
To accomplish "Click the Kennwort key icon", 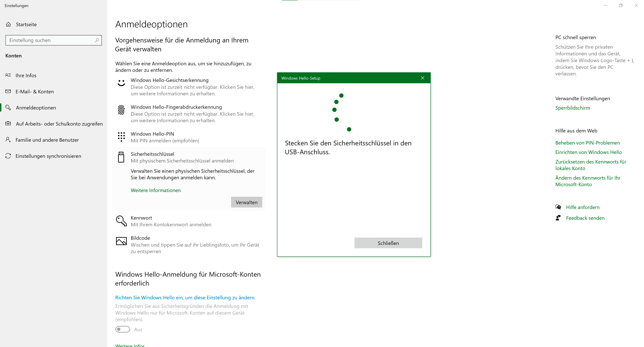I will pyautogui.click(x=121, y=221).
